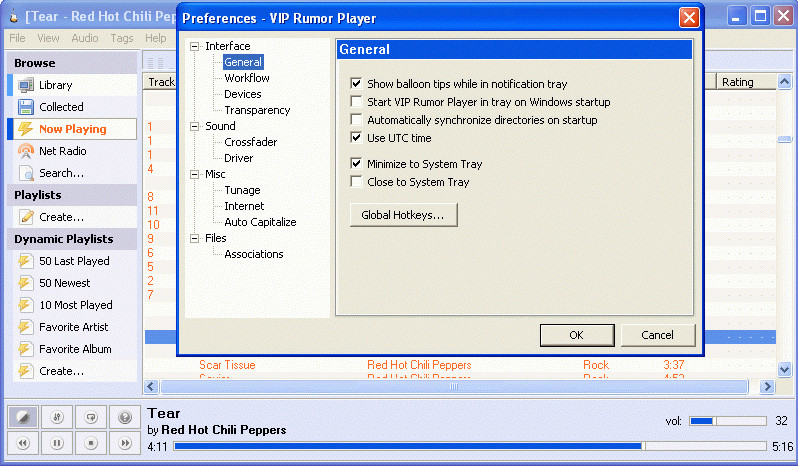This screenshot has height=466, width=798.
Task: Open the Help menu in main window
Action: click(x=155, y=38)
